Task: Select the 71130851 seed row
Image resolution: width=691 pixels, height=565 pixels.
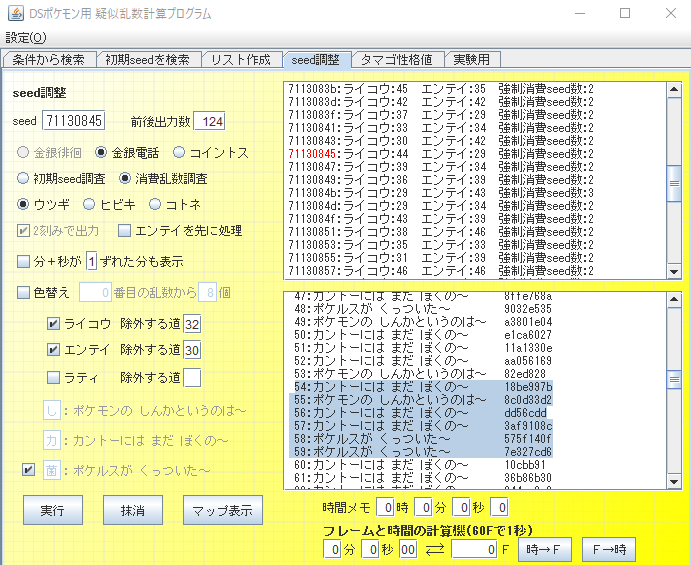Action: 441,232
